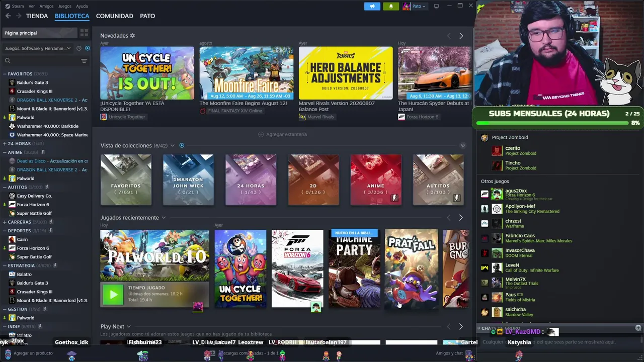644x362 pixels.
Task: Click the plus icon on Chats de grupo
Action: click(638, 328)
